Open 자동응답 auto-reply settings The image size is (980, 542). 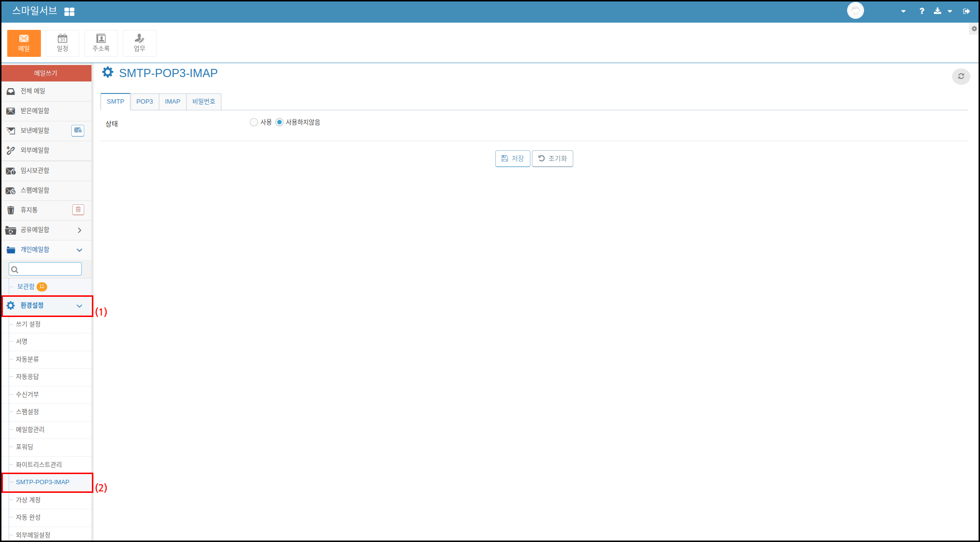coord(27,377)
